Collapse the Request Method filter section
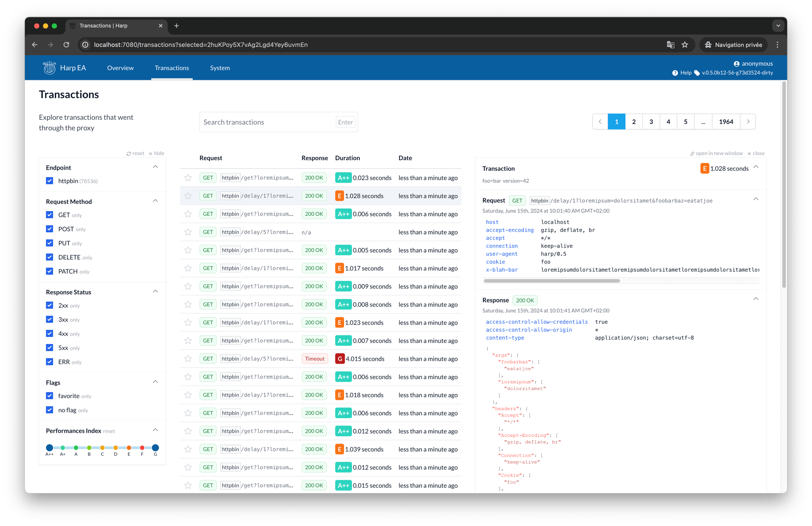Viewport: 812px width, 526px height. point(155,201)
